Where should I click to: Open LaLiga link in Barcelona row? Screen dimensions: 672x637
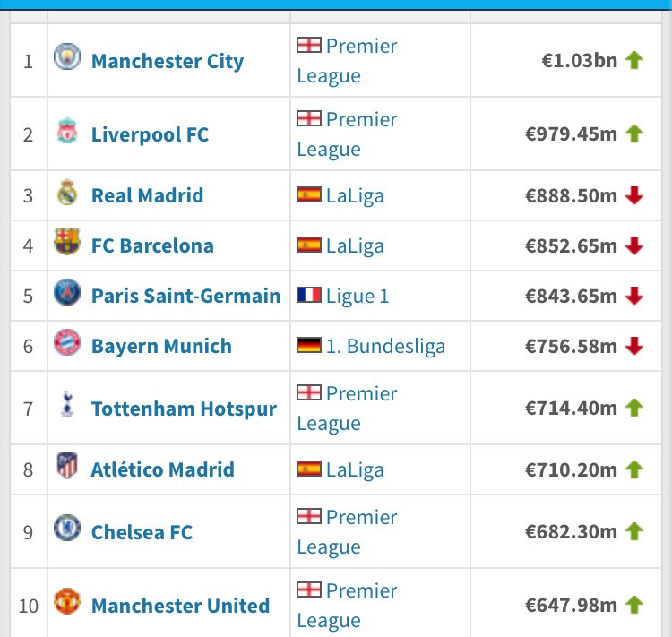pos(355,245)
